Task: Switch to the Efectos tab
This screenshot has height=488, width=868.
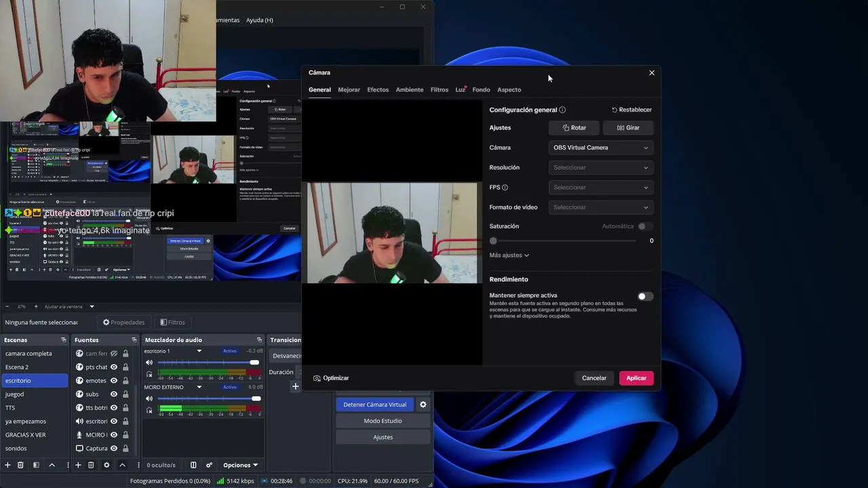Action: click(378, 89)
